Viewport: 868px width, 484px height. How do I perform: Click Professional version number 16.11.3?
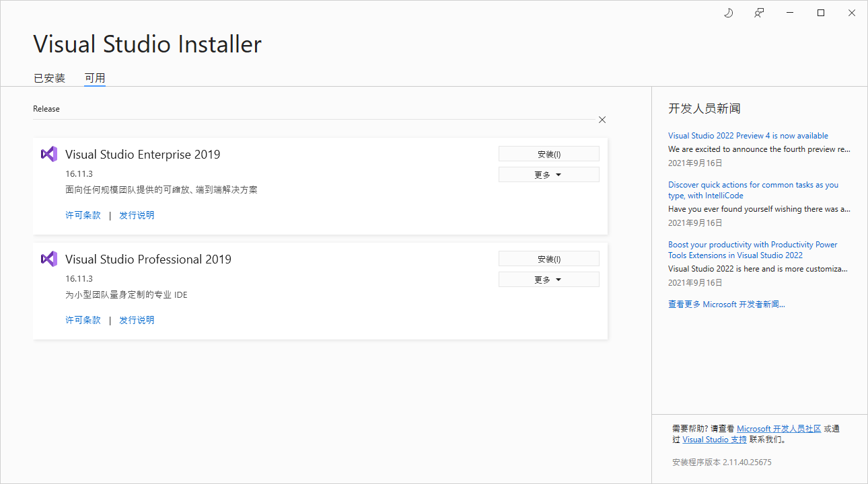coord(79,279)
